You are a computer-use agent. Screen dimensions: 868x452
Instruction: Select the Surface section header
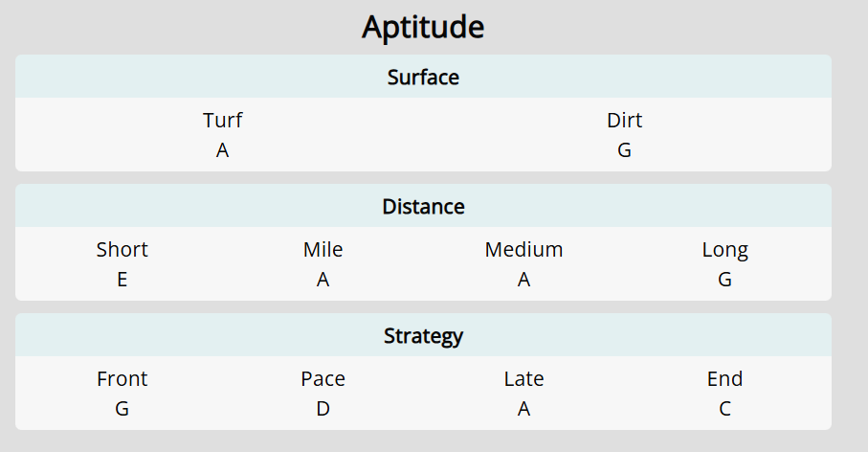coord(423,77)
